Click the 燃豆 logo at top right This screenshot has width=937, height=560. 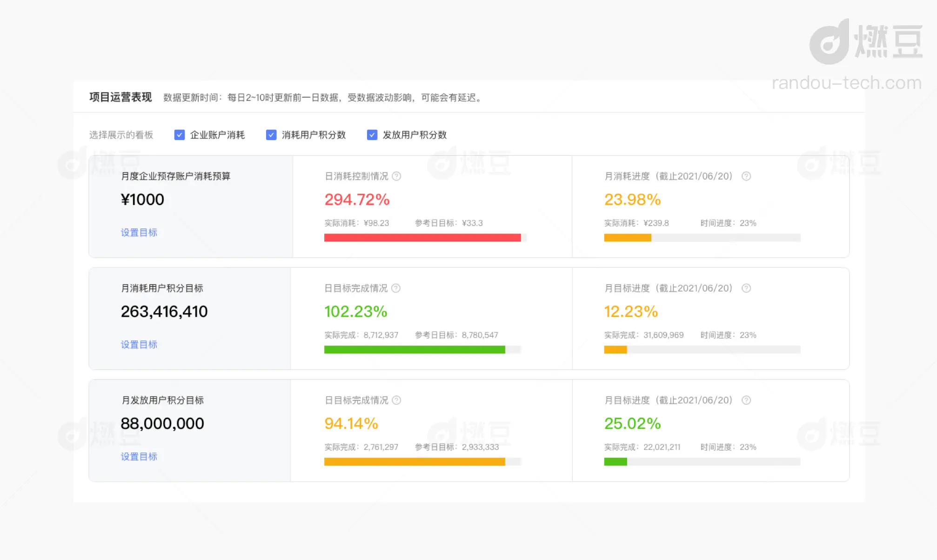tap(866, 42)
